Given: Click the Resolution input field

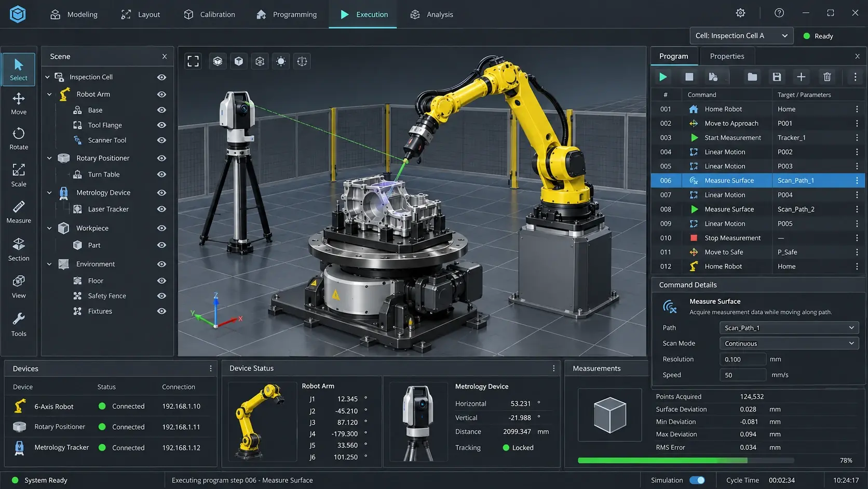Looking at the screenshot, I should click(x=742, y=359).
